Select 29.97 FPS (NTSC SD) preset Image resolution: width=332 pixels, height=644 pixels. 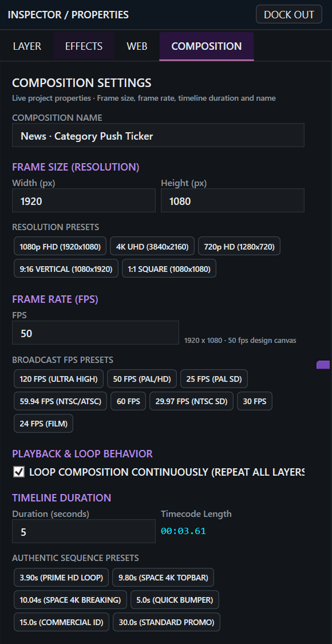tap(192, 401)
